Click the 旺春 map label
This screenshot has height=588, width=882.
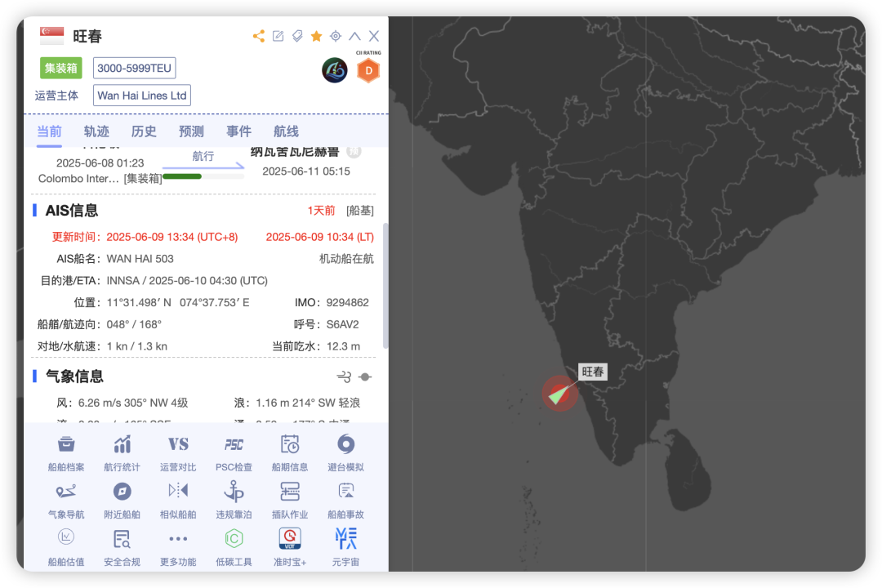tap(593, 372)
